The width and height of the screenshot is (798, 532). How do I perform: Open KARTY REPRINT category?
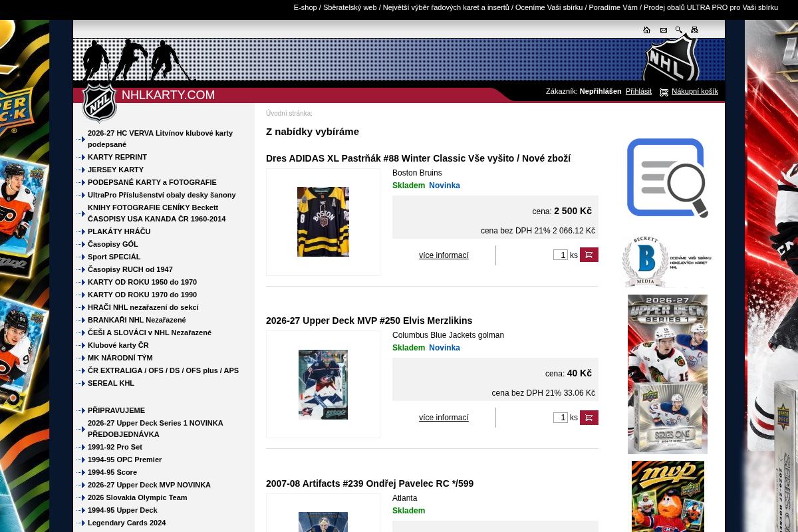[117, 157]
